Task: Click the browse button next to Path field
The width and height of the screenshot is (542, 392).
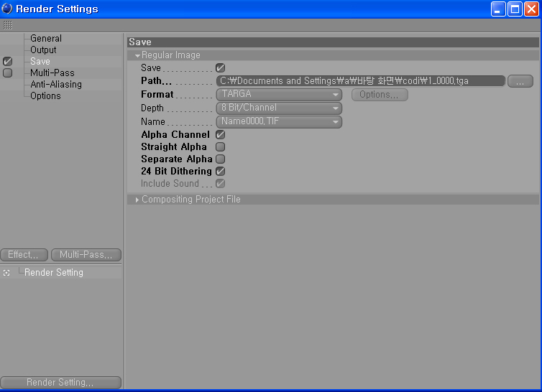Action: [520, 81]
